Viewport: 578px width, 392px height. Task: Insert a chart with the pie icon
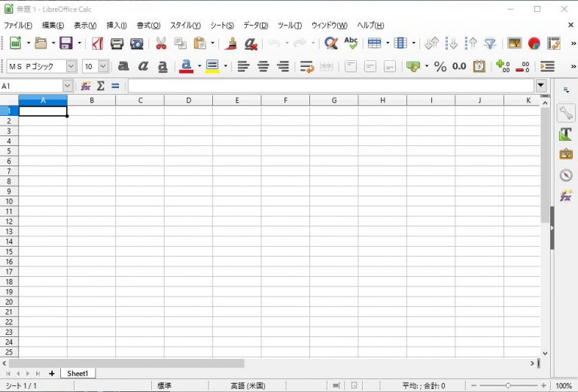(534, 44)
